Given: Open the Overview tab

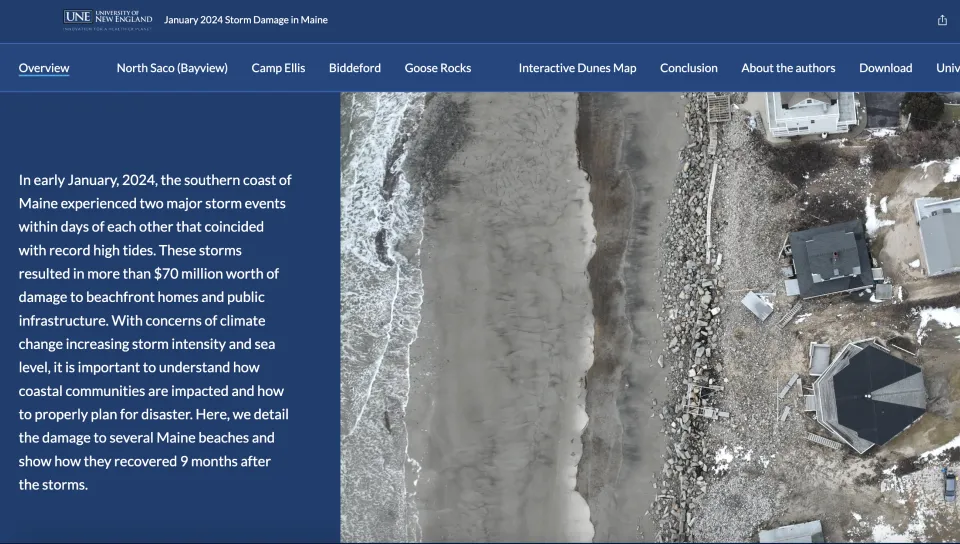Looking at the screenshot, I should pos(44,68).
